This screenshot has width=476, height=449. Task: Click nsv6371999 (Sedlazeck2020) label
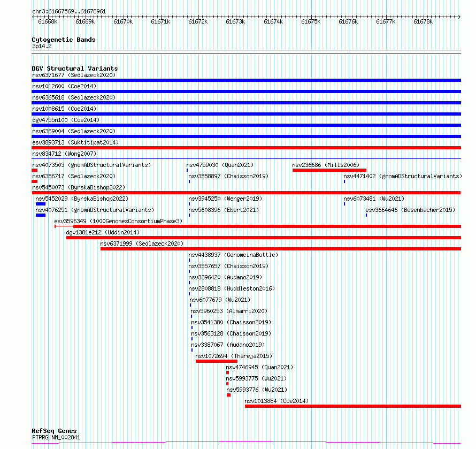(x=142, y=243)
